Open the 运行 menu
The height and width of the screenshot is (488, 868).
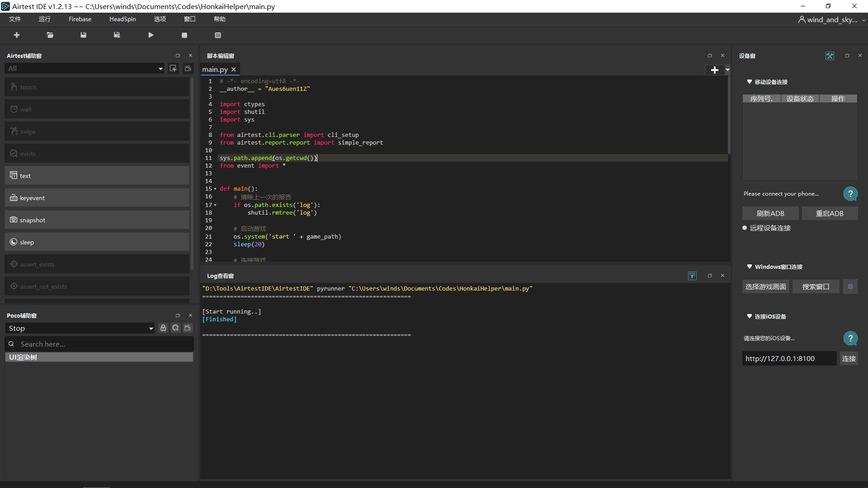(x=45, y=19)
